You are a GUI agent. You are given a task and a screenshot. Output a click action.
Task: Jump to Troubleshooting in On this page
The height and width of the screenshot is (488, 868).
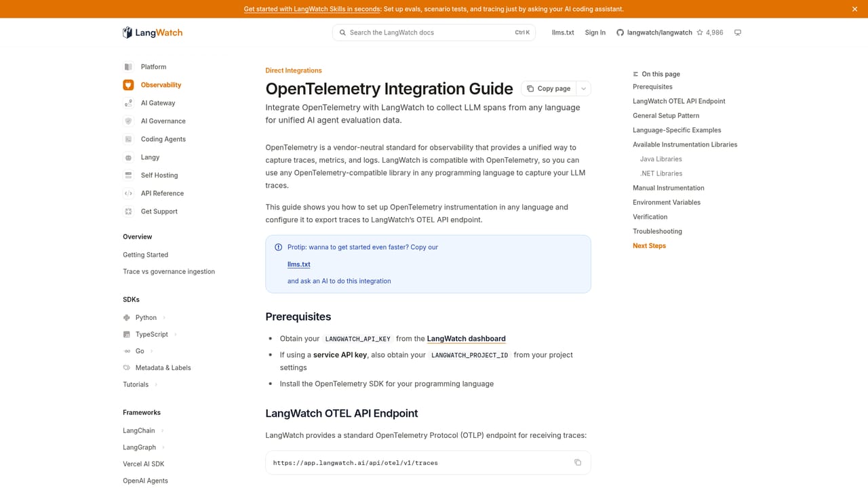657,231
